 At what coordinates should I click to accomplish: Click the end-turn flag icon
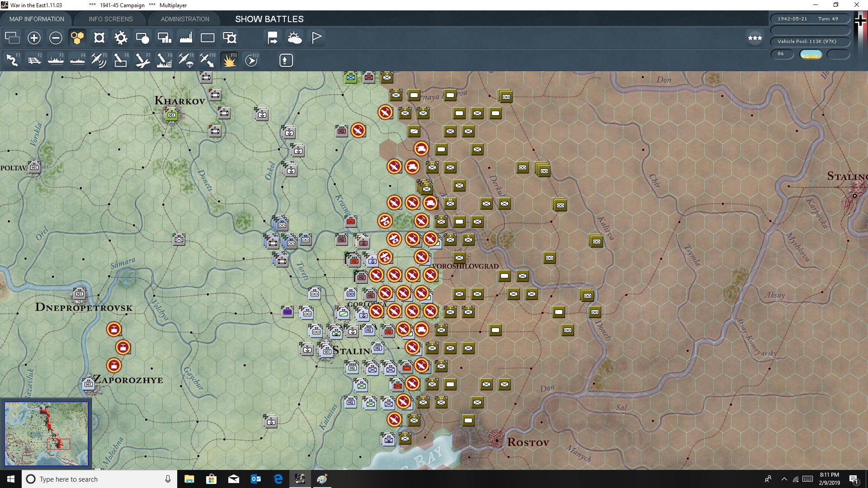point(316,38)
